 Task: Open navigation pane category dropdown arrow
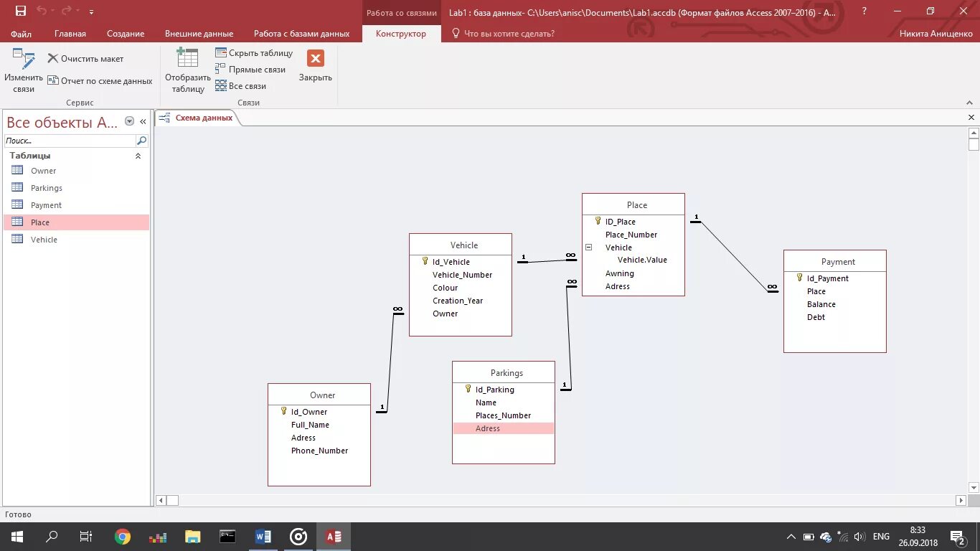[129, 122]
